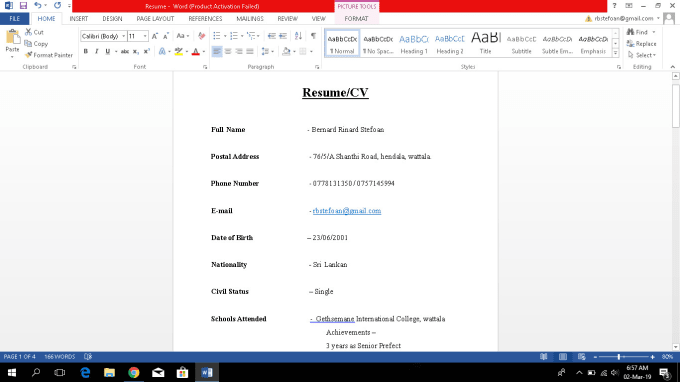Undo the last action
This screenshot has height=382, width=680.
(x=38, y=6)
